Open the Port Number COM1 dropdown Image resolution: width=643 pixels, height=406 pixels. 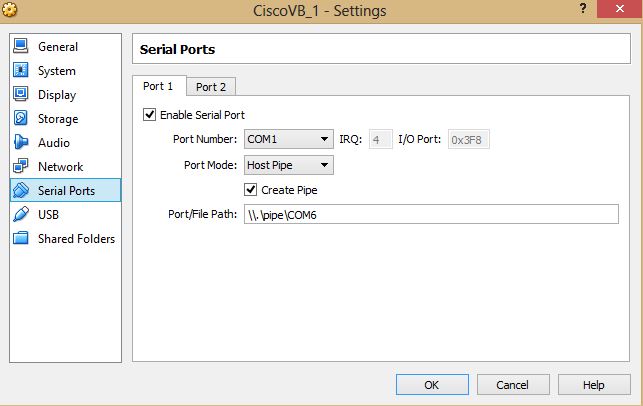point(289,140)
